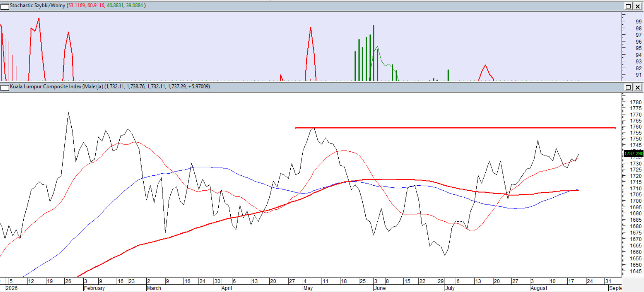Click the July label on the time axis
The height and width of the screenshot is (292, 644).
pos(450,288)
